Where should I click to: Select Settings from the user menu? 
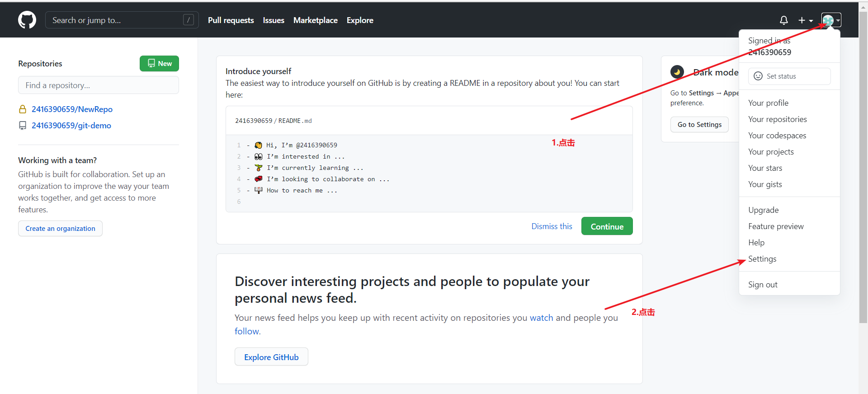[x=762, y=259]
